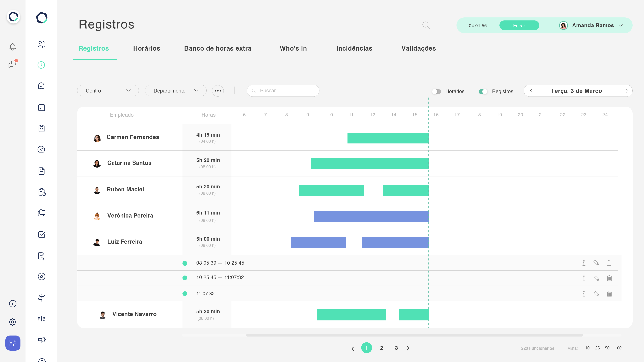Open the Amanda Ramos user menu
644x362 pixels.
[591, 25]
